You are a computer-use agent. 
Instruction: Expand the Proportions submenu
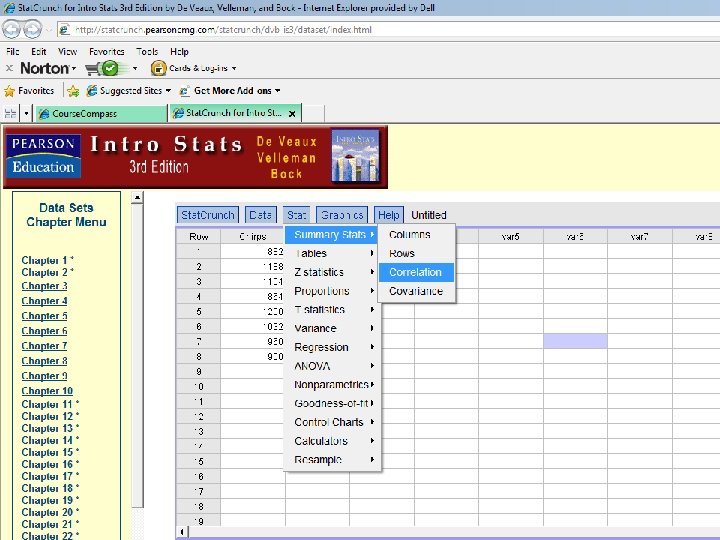pyautogui.click(x=332, y=291)
